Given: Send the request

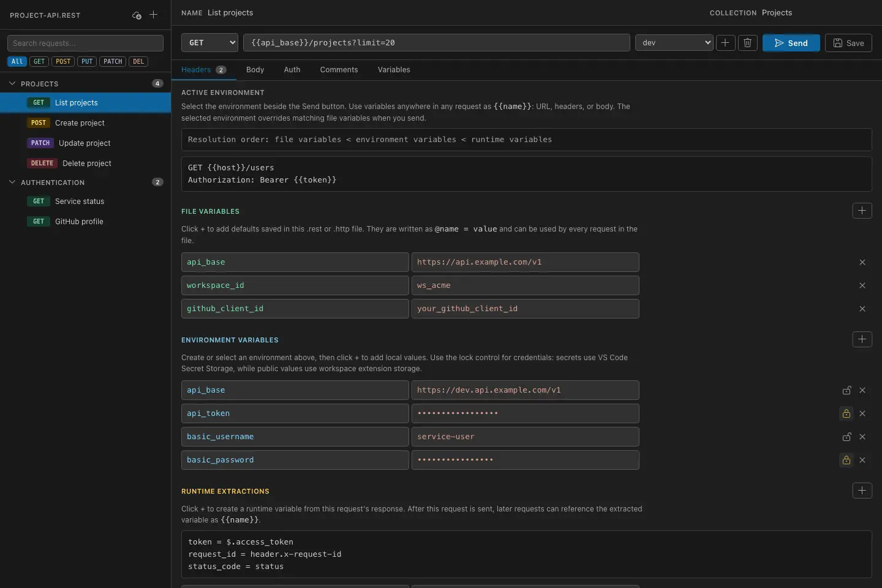Looking at the screenshot, I should click(x=791, y=43).
